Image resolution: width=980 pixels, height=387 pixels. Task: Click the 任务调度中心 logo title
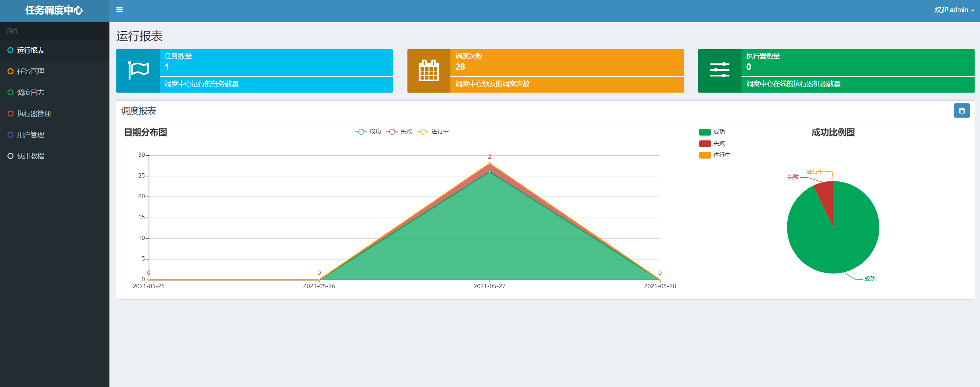54,11
